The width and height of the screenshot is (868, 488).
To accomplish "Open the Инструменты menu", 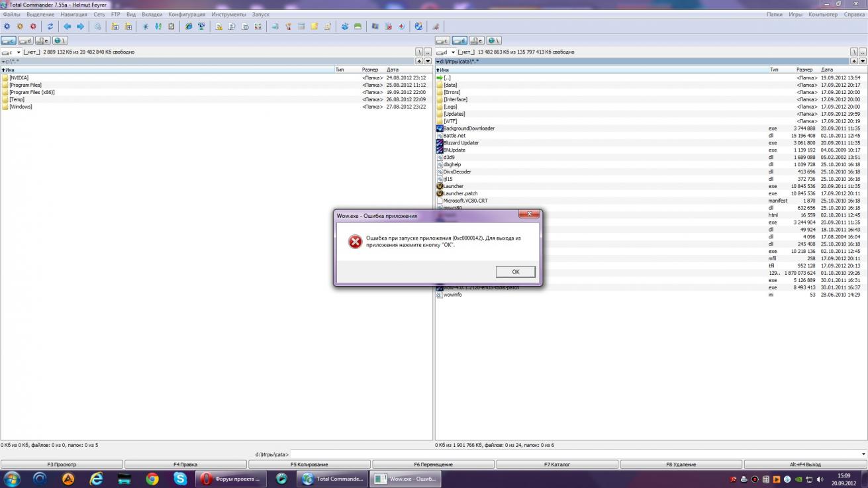I will pyautogui.click(x=228, y=14).
